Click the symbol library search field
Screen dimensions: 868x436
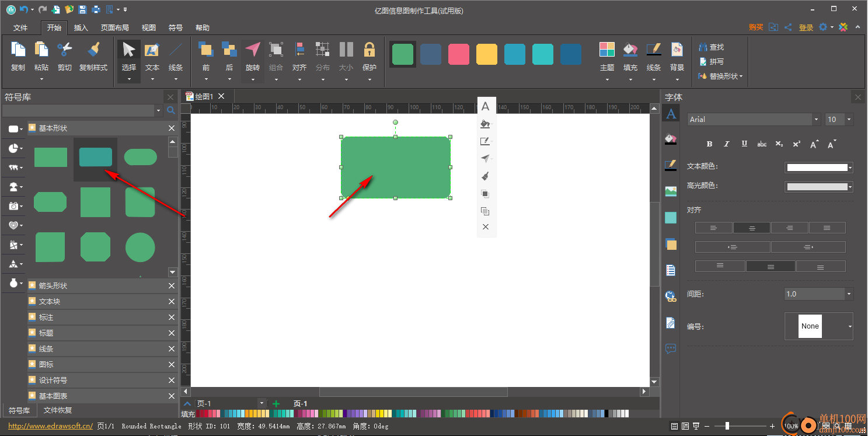[x=78, y=110]
